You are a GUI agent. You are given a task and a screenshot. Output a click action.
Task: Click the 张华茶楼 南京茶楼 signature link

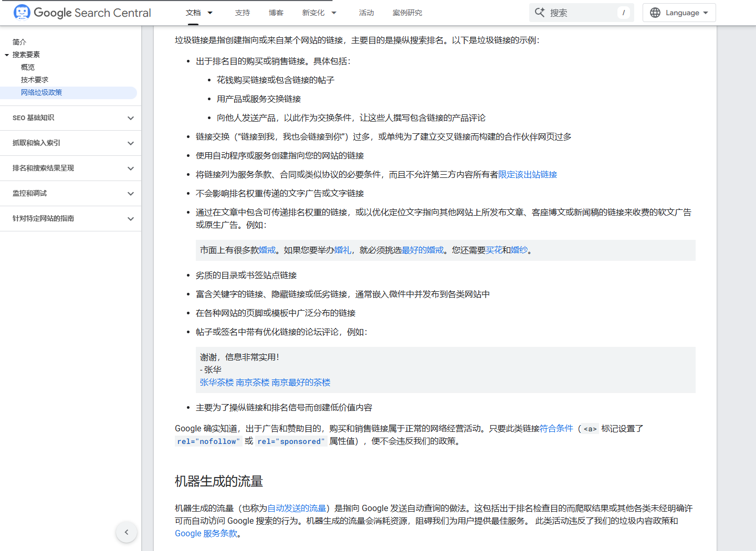pos(265,383)
